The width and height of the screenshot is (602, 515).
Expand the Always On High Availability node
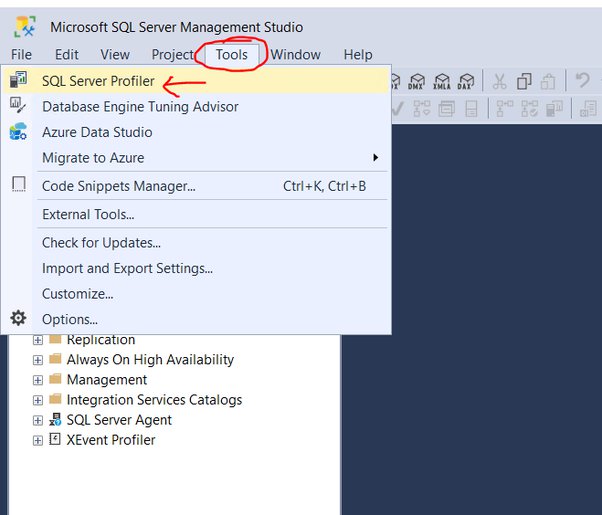(38, 360)
